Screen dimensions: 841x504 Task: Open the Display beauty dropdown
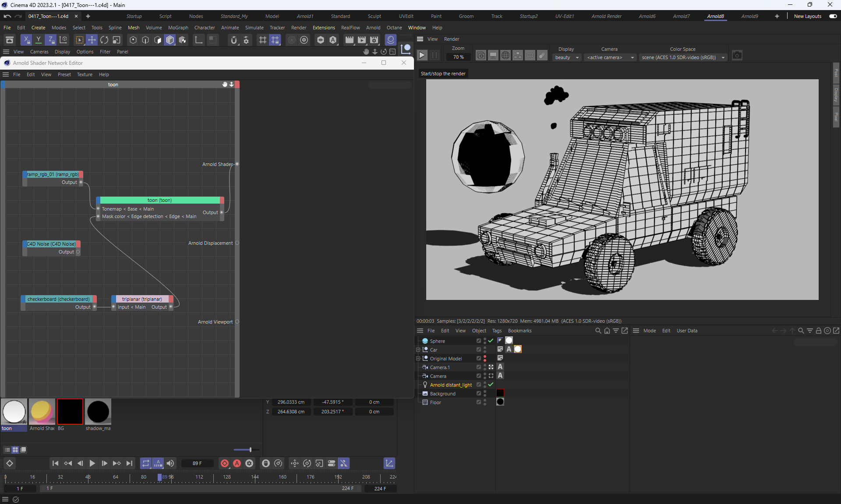click(x=567, y=57)
